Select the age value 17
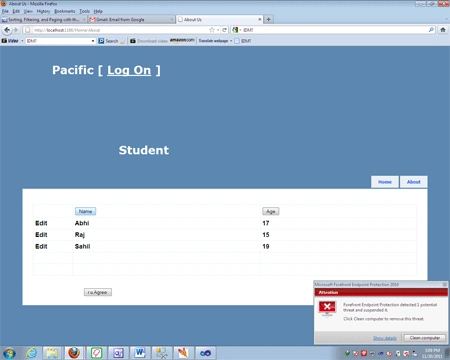The width and height of the screenshot is (450, 360). pyautogui.click(x=266, y=223)
